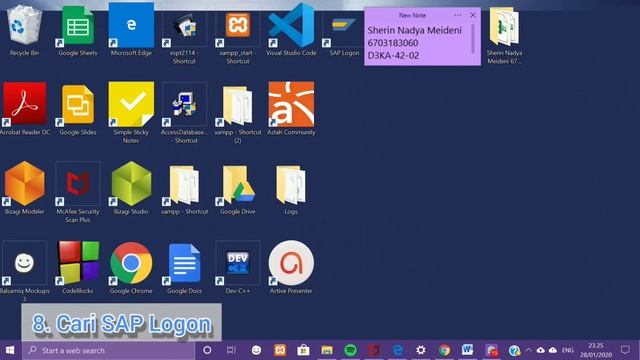The image size is (640, 360).
Task: Open Settings gear in the taskbar
Action: (x=421, y=350)
